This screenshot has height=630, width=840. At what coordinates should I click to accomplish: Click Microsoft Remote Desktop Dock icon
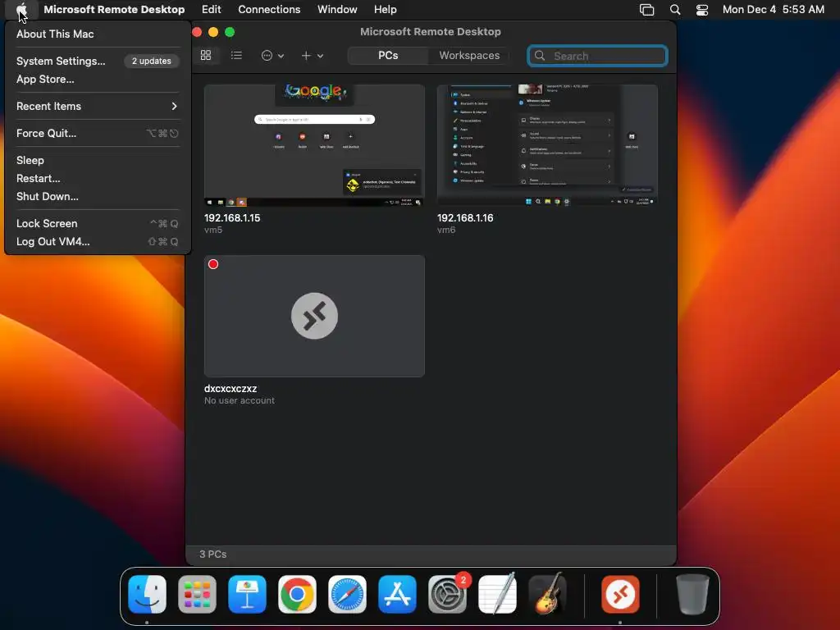click(x=620, y=594)
